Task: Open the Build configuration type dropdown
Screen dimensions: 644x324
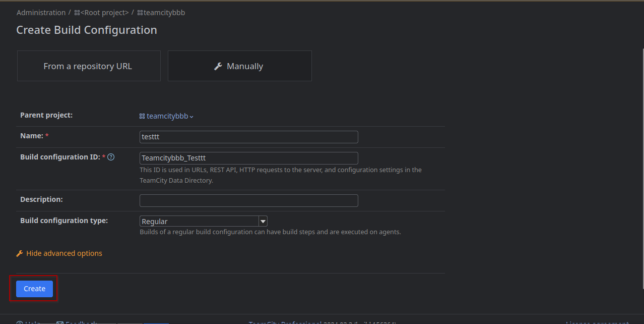Action: pyautogui.click(x=202, y=221)
